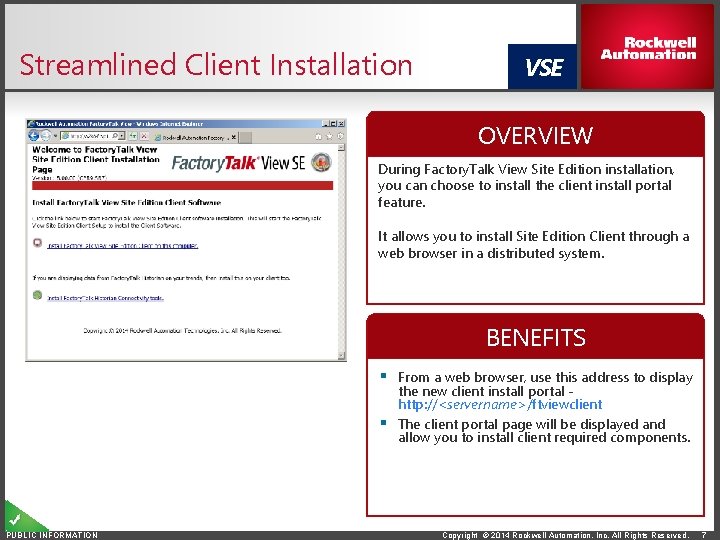Image resolution: width=720 pixels, height=540 pixels.
Task: Click the green Historian connectivity icon
Action: tap(38, 295)
